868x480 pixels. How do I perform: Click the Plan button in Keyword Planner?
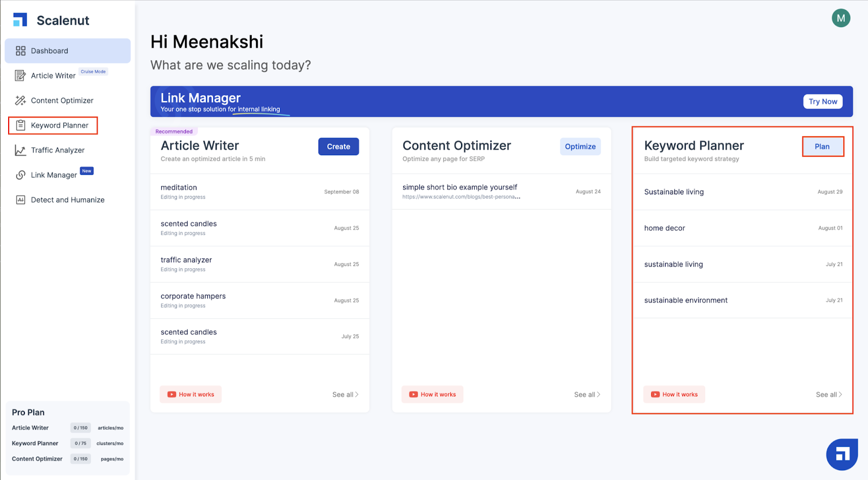(822, 147)
